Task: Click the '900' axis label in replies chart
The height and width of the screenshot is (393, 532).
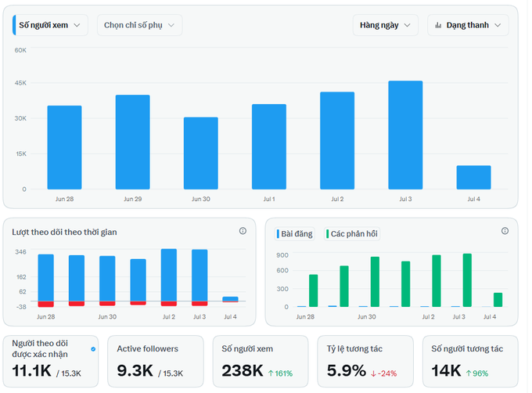Action: (x=282, y=255)
